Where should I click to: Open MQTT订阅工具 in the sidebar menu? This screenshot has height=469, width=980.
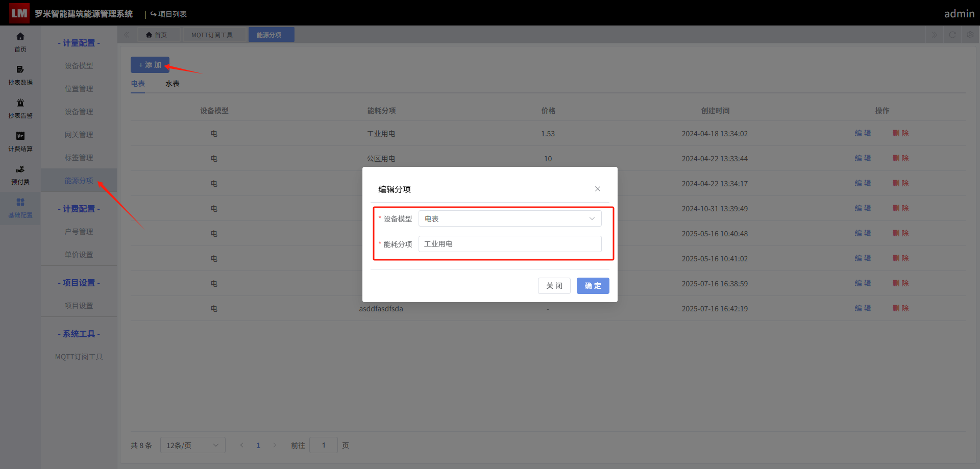tap(79, 357)
